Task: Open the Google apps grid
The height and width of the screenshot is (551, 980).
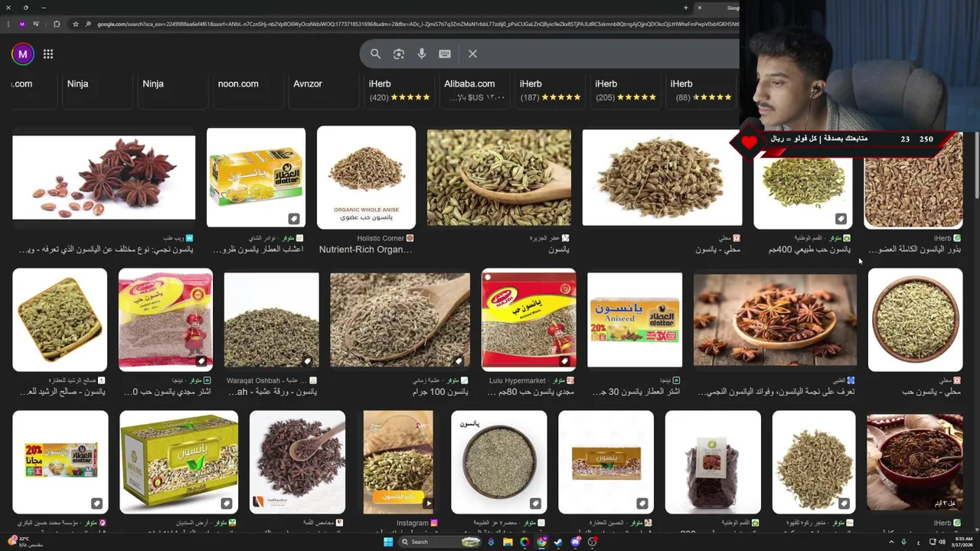Action: pyautogui.click(x=48, y=54)
